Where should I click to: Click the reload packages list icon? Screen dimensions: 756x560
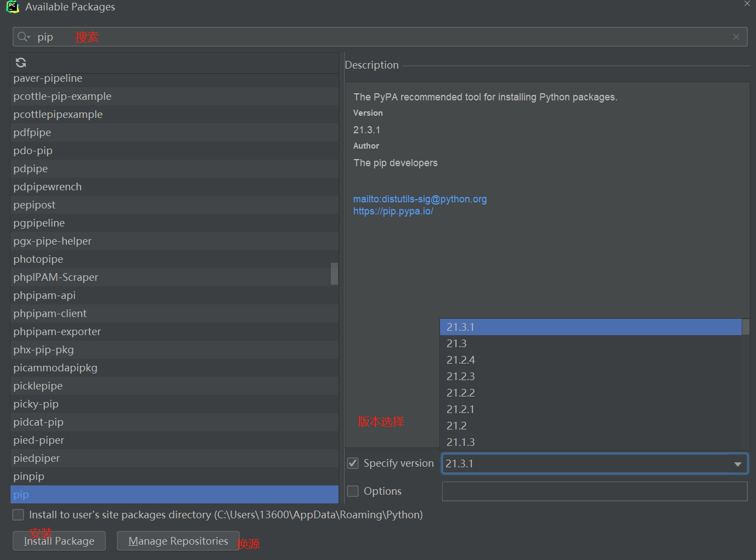21,63
